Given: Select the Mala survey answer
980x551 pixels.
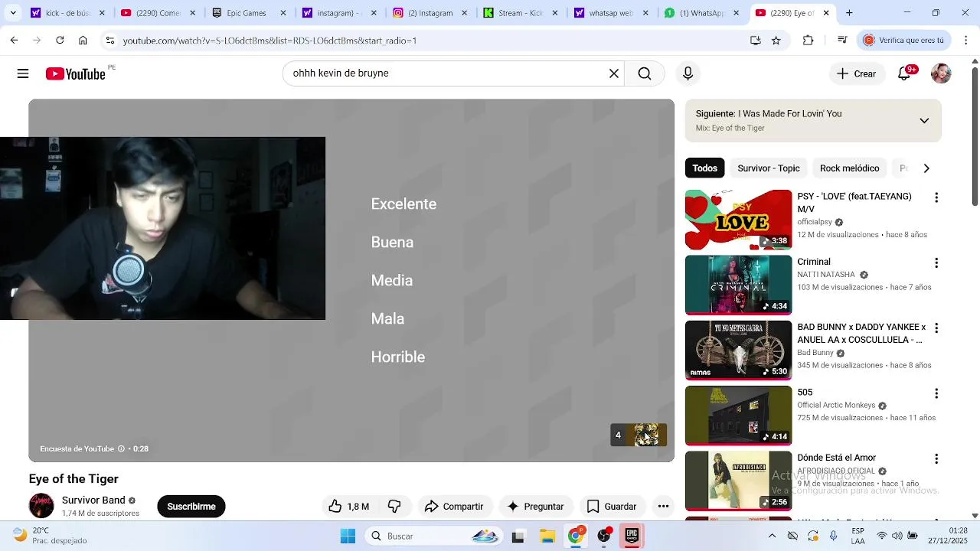Looking at the screenshot, I should pyautogui.click(x=387, y=318).
